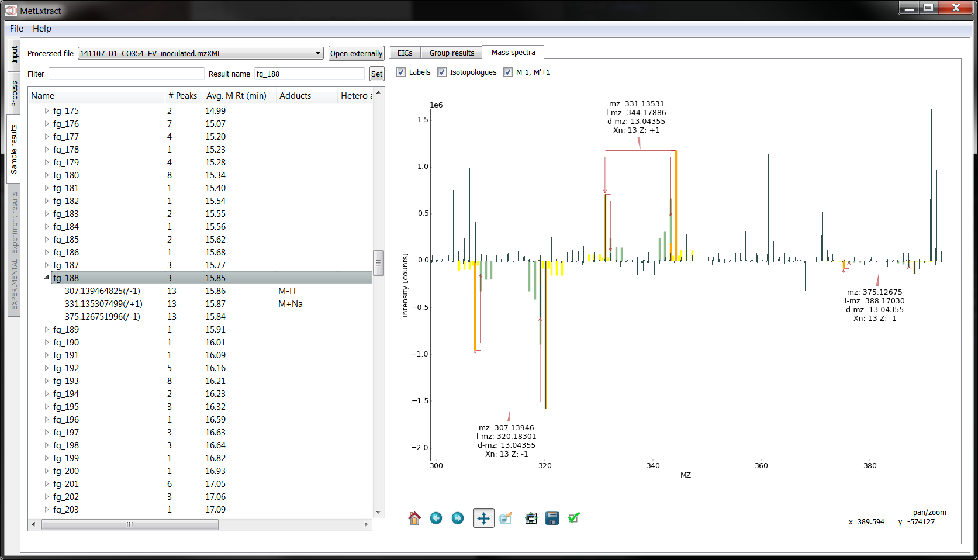978x560 pixels.
Task: Collapse the fg_188 tree group
Action: pyautogui.click(x=46, y=278)
